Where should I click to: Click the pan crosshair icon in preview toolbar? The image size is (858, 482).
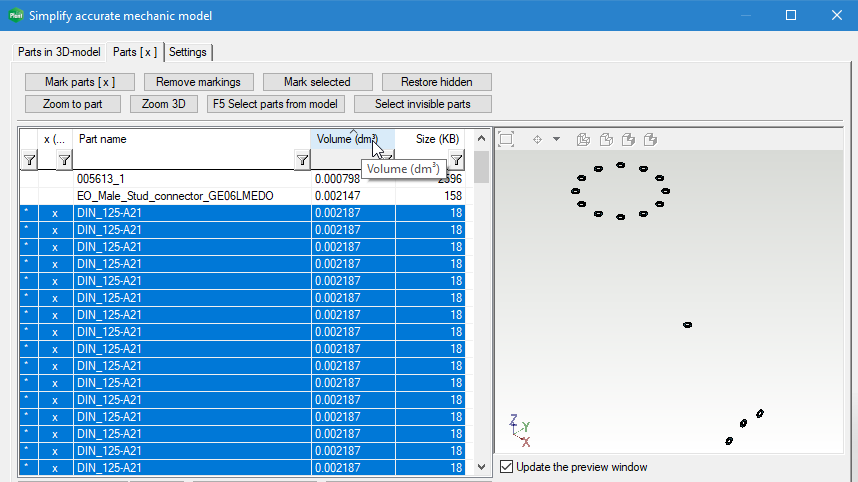click(537, 139)
